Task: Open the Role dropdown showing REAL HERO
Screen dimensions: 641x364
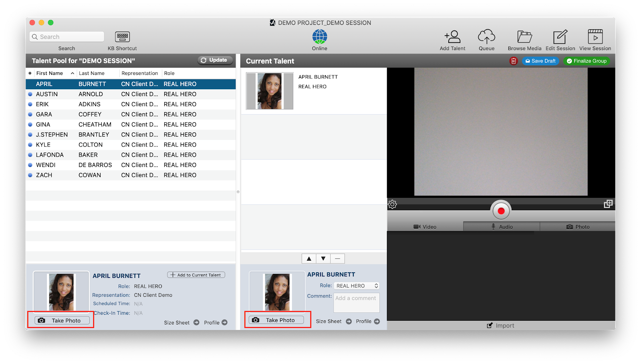Action: (356, 286)
